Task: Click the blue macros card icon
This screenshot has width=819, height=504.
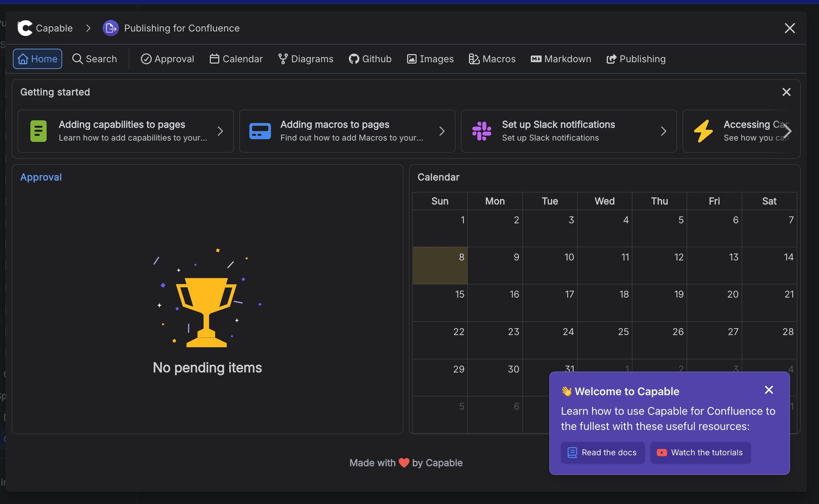Action: pyautogui.click(x=260, y=131)
